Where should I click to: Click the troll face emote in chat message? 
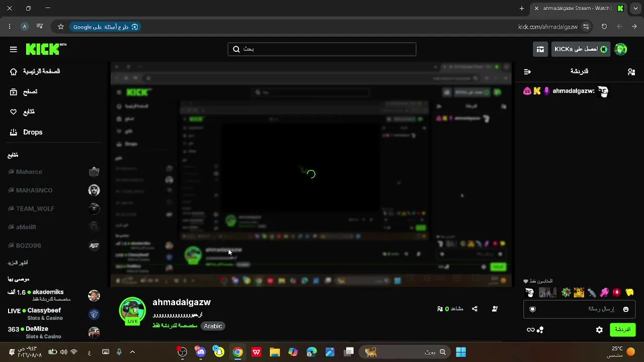click(x=603, y=91)
